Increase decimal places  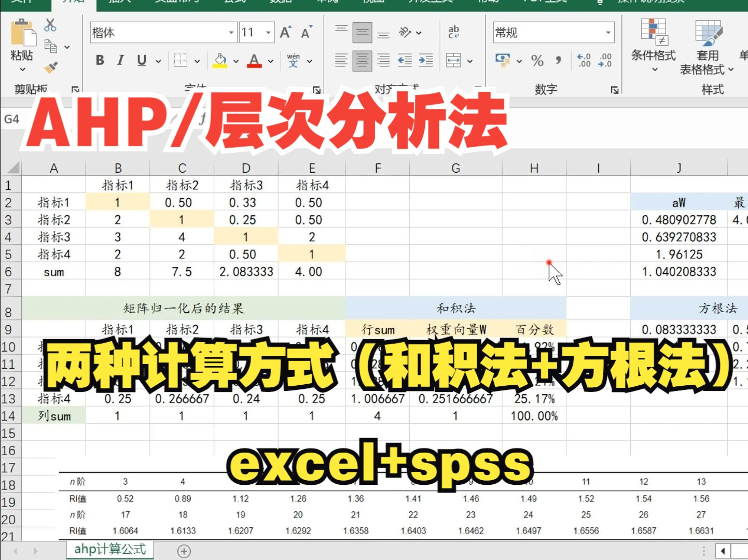point(584,60)
